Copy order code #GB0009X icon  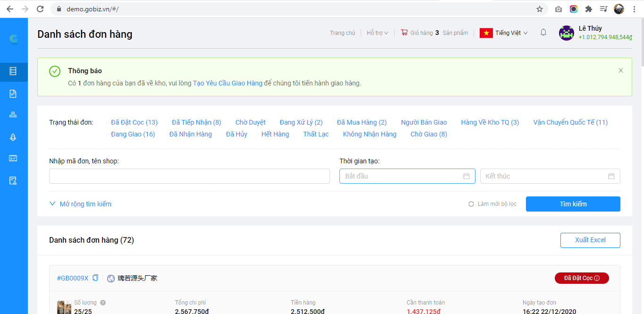(x=95, y=278)
